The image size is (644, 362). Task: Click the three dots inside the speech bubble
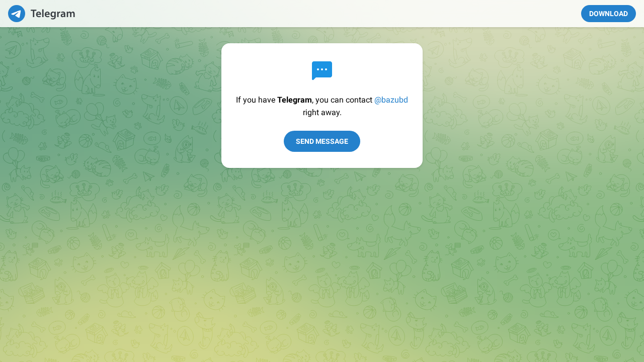(x=322, y=69)
